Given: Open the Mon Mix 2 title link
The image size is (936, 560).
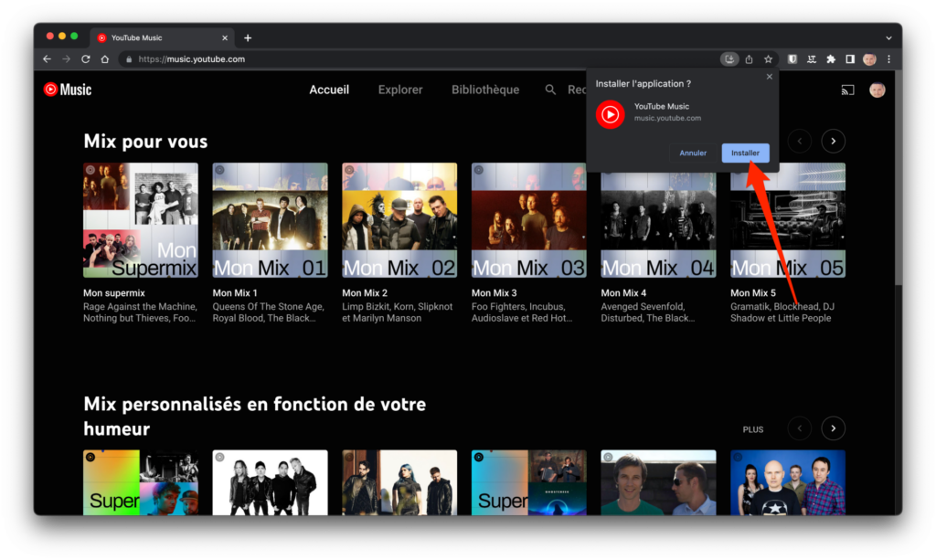Looking at the screenshot, I should click(365, 293).
